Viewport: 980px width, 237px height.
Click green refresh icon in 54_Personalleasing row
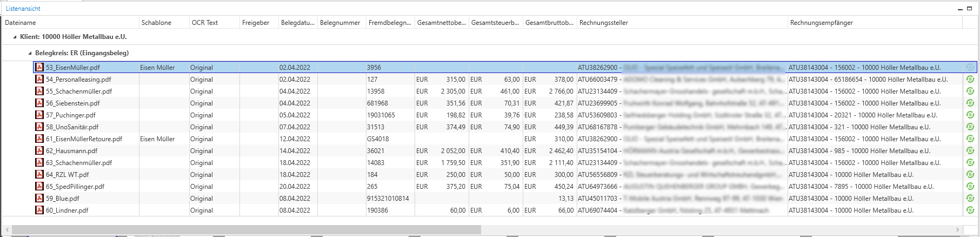tap(970, 80)
